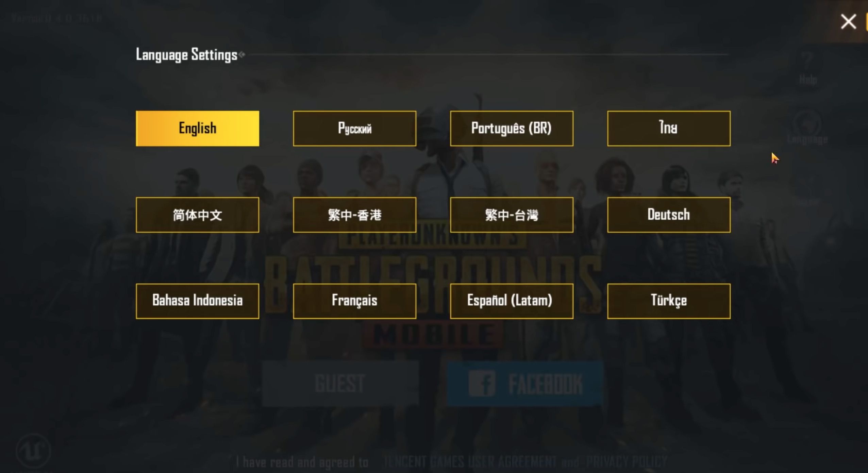
Task: Select 简体中文 language option
Action: tap(198, 215)
